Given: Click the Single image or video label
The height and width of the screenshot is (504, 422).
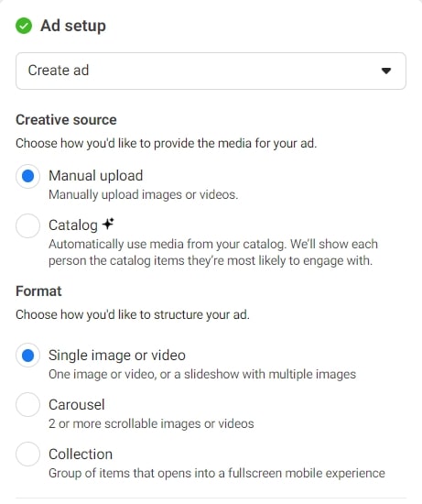Looking at the screenshot, I should [117, 356].
